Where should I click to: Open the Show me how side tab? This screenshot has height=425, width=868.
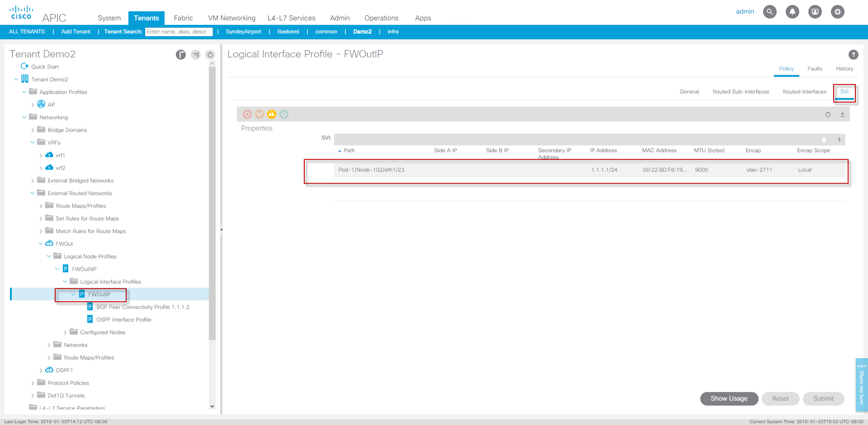point(861,385)
